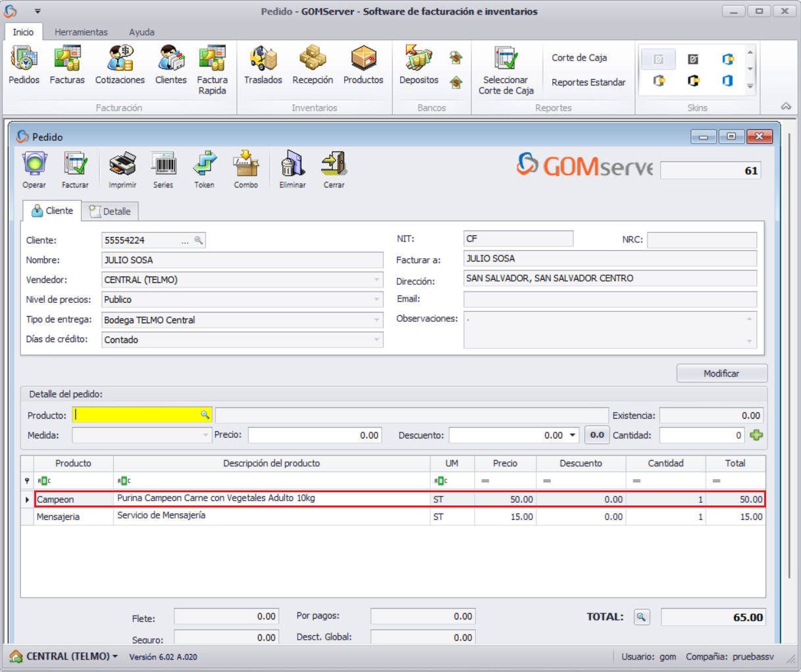The height and width of the screenshot is (672, 801).
Task: Open the Vendedor dropdown
Action: pos(376,280)
